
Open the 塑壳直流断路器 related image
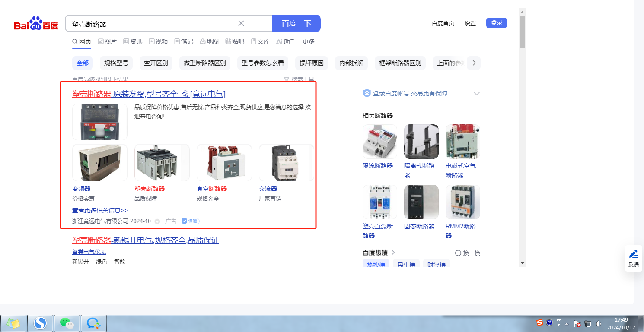380,202
